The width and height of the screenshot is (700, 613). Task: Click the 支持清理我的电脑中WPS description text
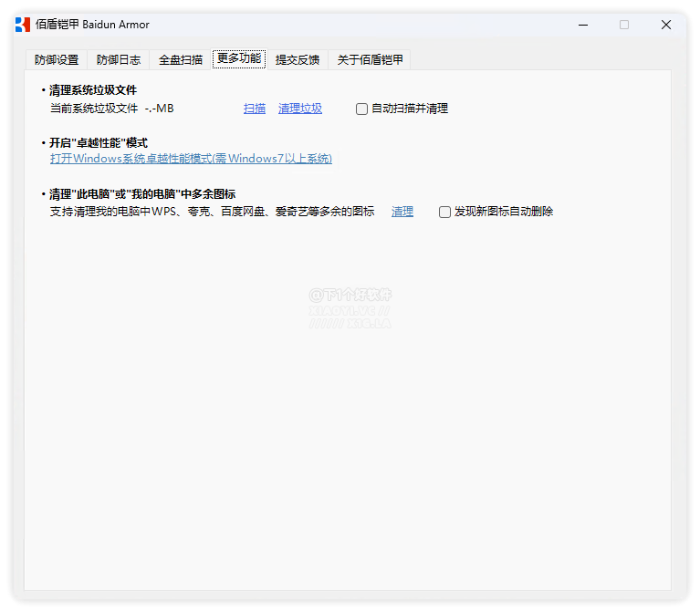click(212, 212)
